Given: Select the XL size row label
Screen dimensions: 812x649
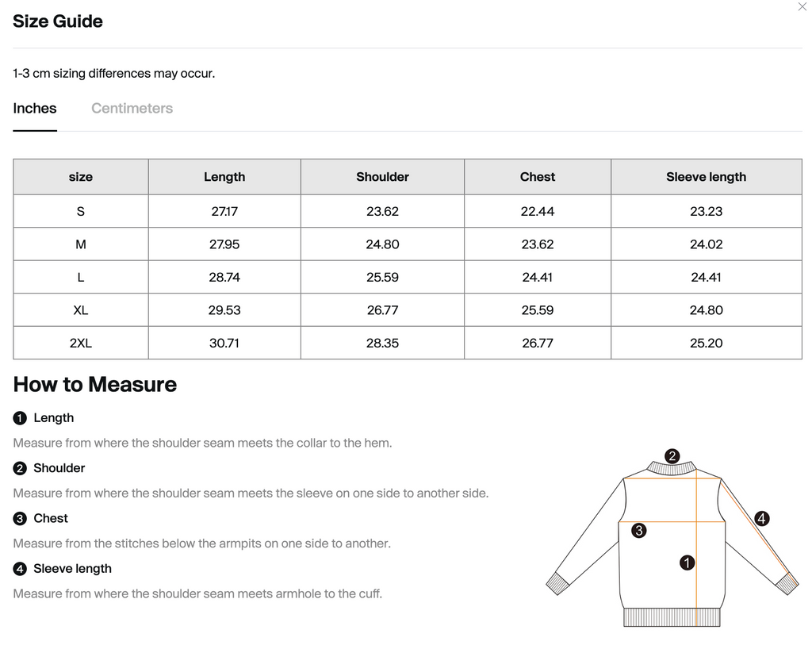Looking at the screenshot, I should tap(81, 310).
